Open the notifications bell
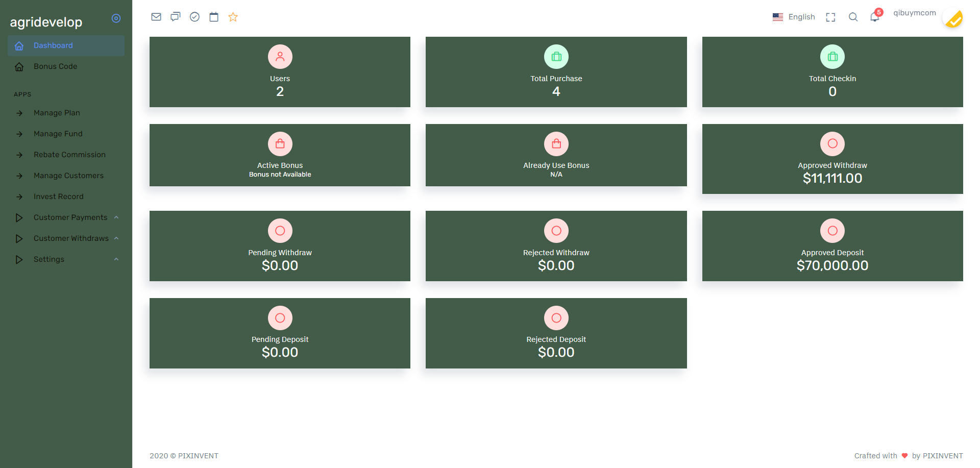This screenshot has height=468, width=980. click(874, 17)
